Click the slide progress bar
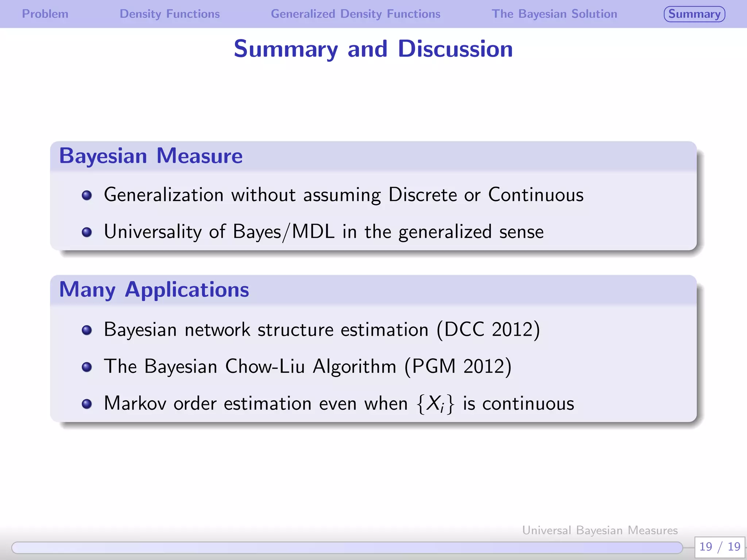 coord(347,547)
